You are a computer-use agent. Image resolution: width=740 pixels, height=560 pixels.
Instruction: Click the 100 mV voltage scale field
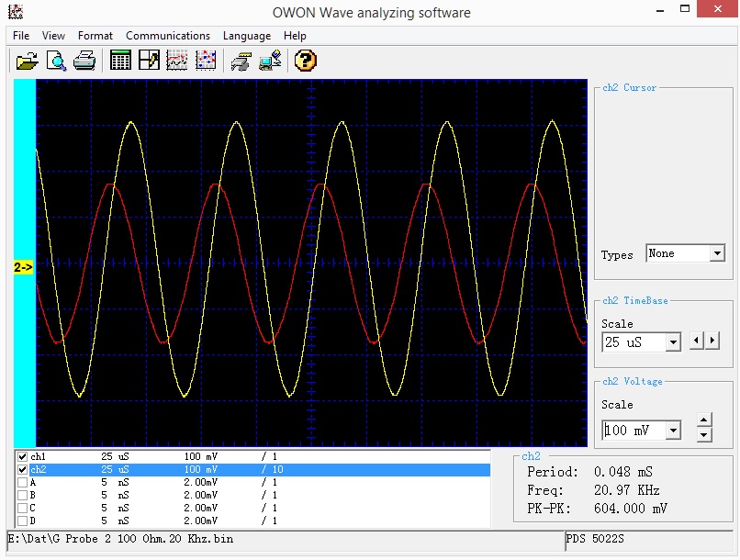pyautogui.click(x=634, y=431)
